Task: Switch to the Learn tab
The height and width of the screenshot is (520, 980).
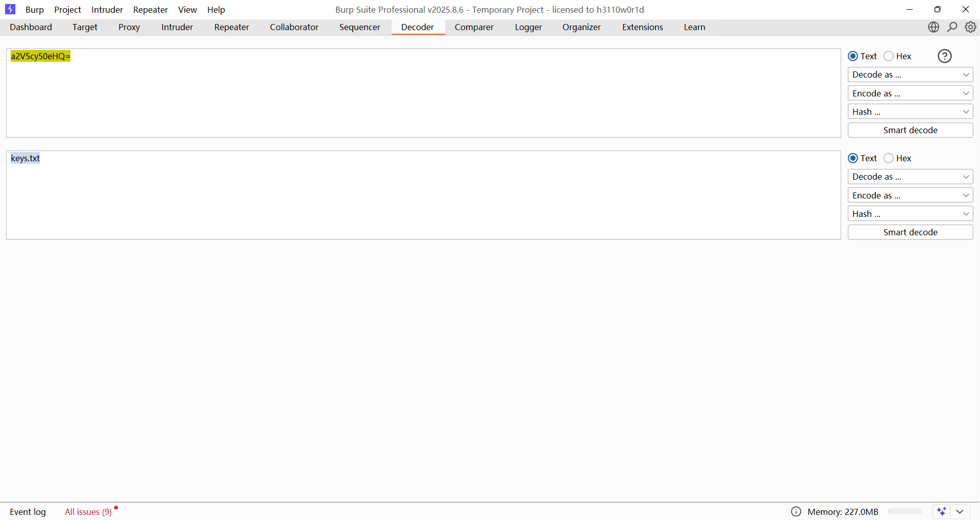Action: pos(695,27)
